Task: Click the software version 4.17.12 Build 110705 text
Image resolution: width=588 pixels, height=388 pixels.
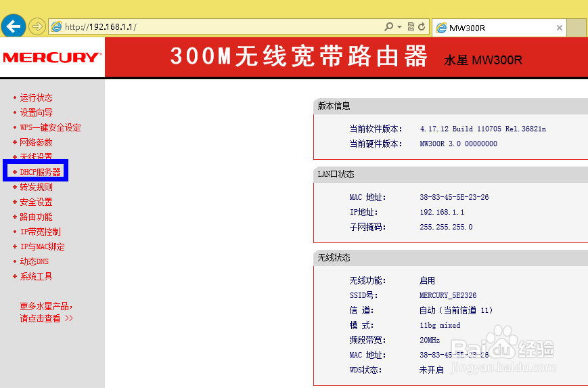Action: pos(483,129)
